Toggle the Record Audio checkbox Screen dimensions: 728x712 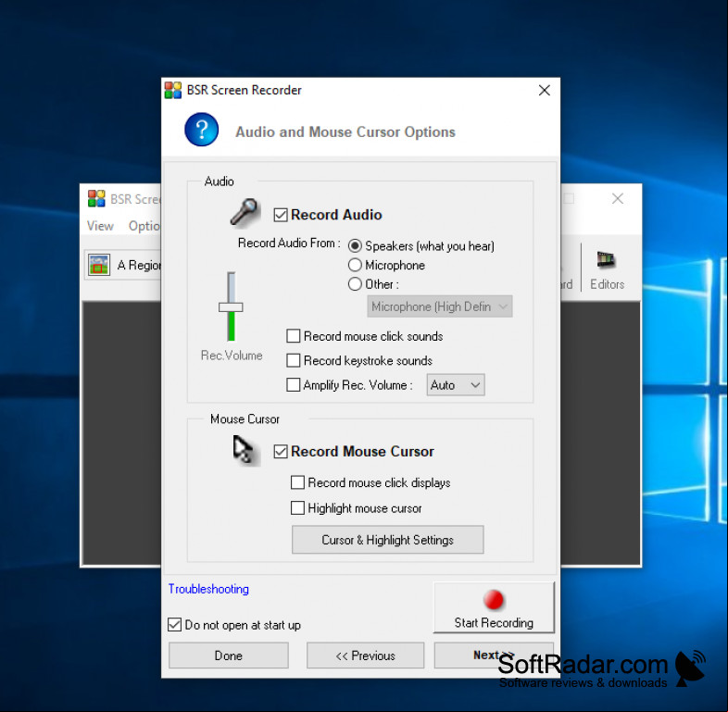tap(281, 215)
